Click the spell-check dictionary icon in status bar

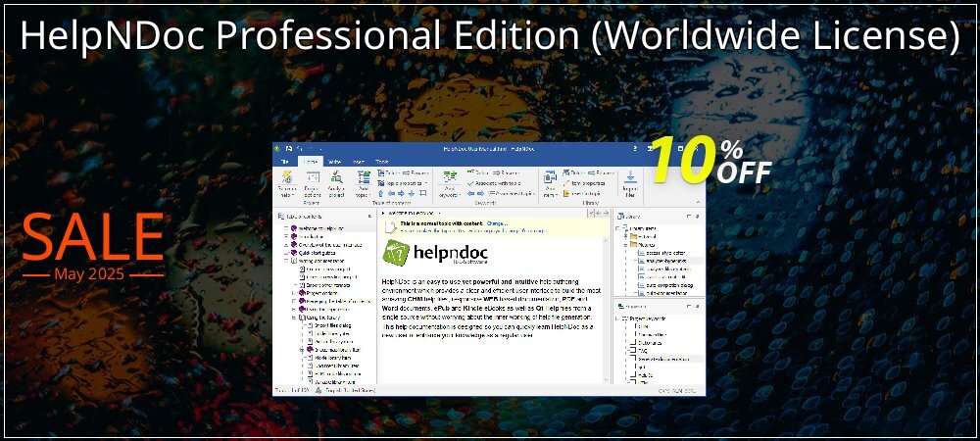319,390
